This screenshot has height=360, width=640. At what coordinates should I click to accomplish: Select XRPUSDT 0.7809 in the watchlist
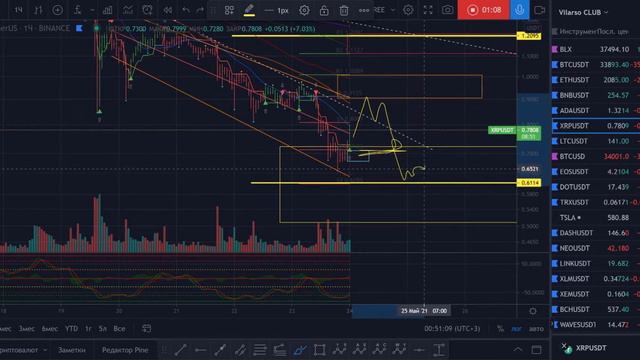596,126
